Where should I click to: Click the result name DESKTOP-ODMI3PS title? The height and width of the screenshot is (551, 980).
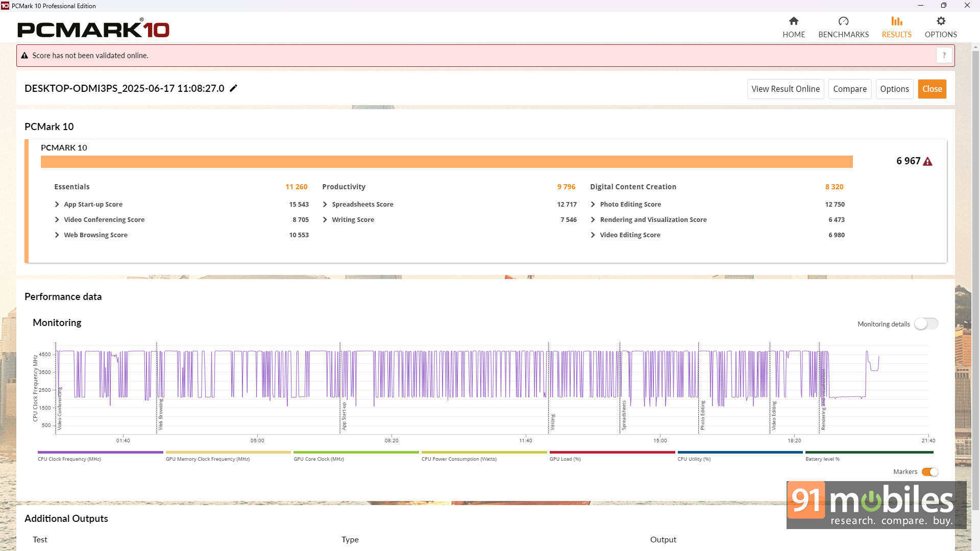pyautogui.click(x=125, y=88)
